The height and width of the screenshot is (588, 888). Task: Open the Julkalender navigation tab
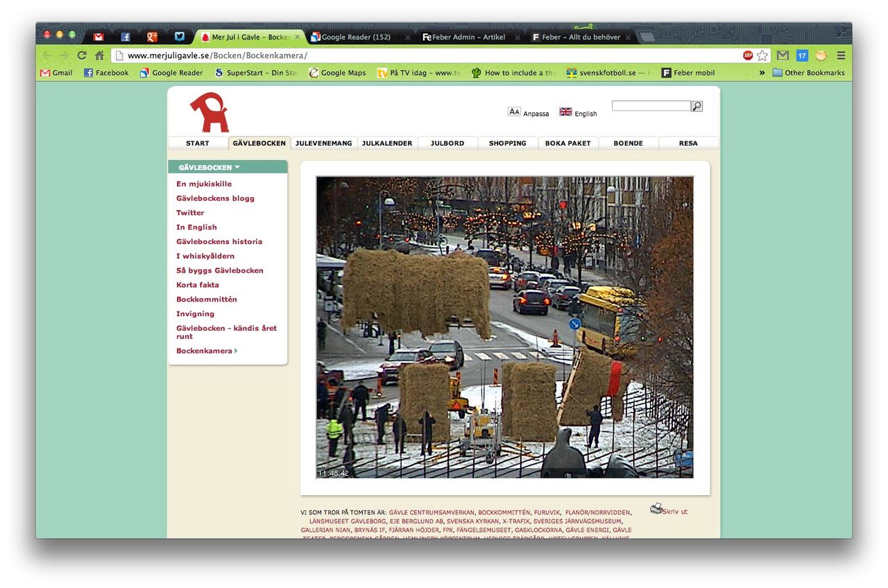[x=387, y=143]
